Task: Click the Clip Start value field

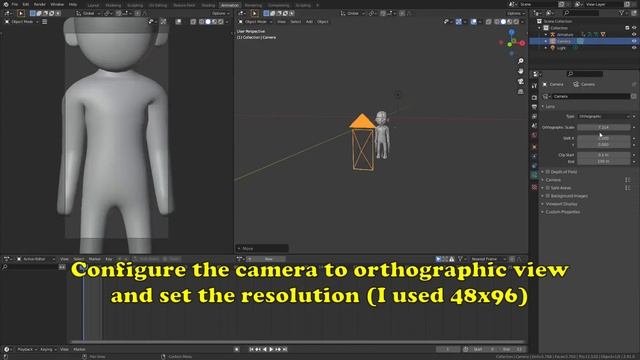Action: [x=604, y=155]
